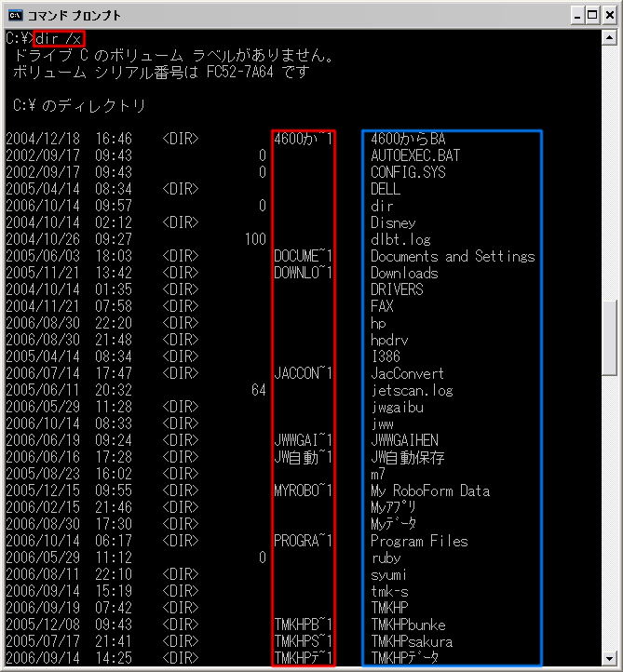Click the DELL directory name
The image size is (623, 672).
(386, 189)
